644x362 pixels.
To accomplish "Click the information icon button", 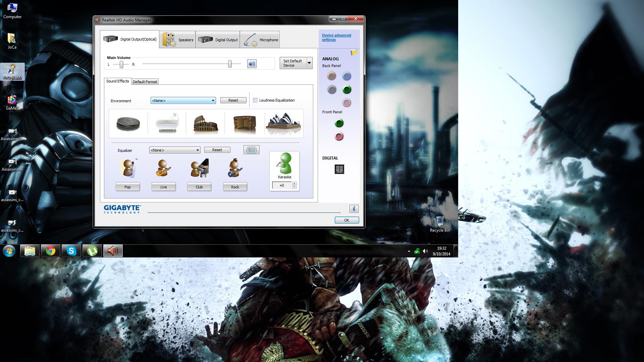I will tap(354, 209).
